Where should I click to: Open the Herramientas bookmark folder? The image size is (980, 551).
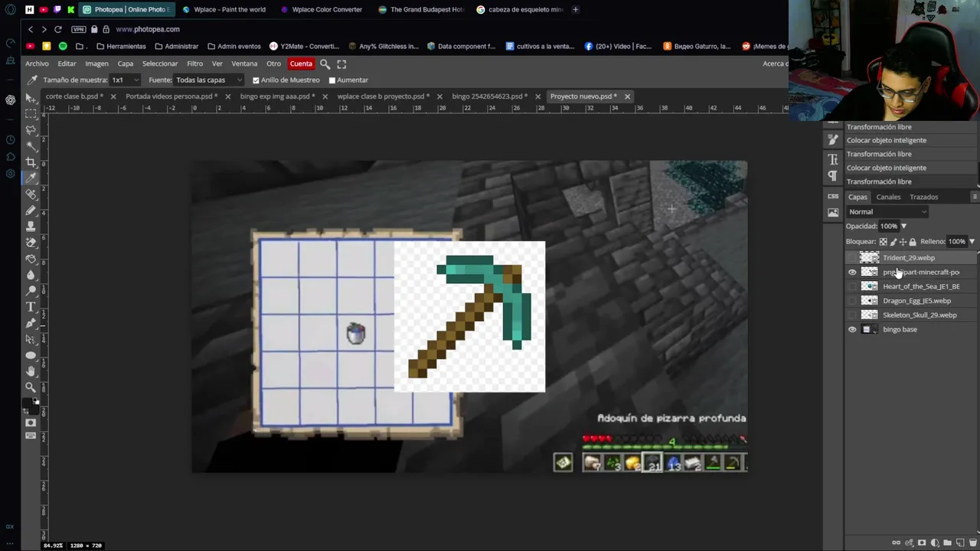coord(121,47)
